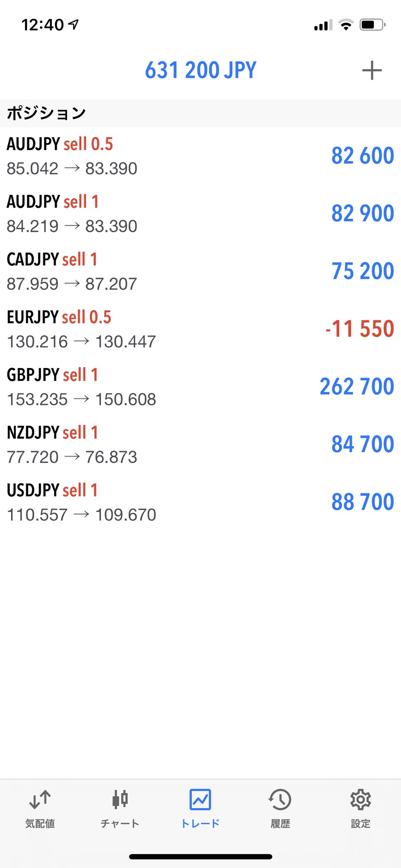The image size is (401, 868).
Task: Select the USDJPY sell 1 position
Action: (x=138, y=502)
